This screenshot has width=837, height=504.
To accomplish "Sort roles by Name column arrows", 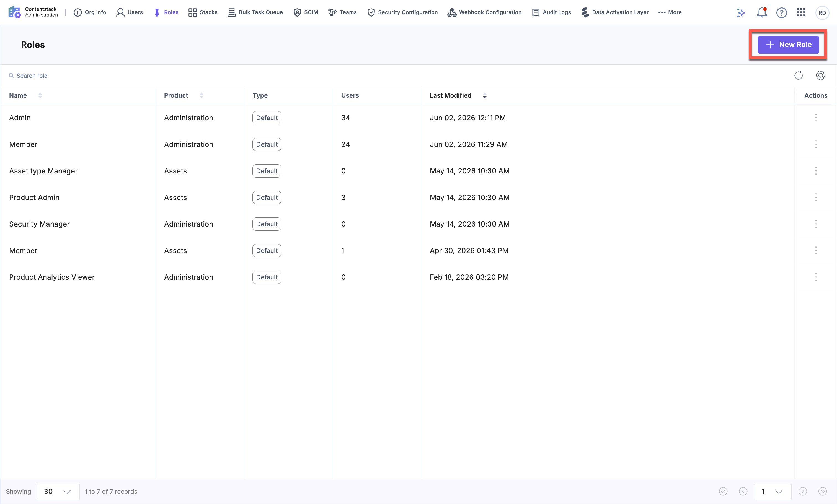I will [40, 96].
